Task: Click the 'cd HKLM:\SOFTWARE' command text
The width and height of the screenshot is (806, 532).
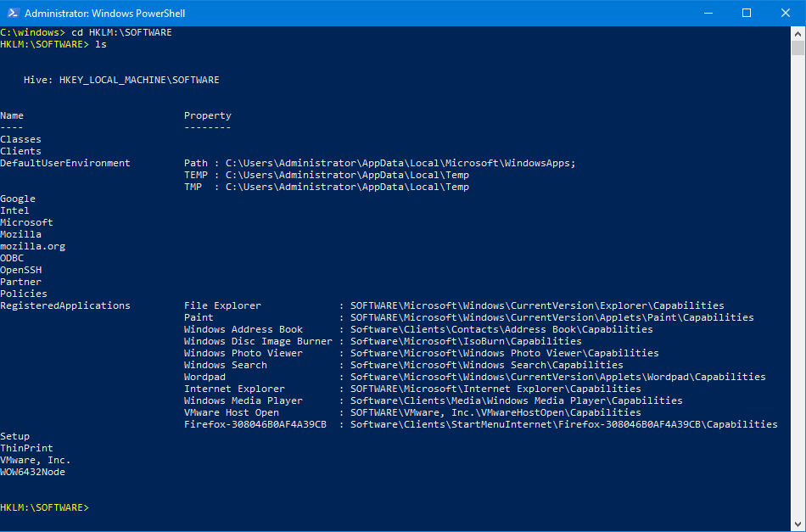Action: click(121, 32)
